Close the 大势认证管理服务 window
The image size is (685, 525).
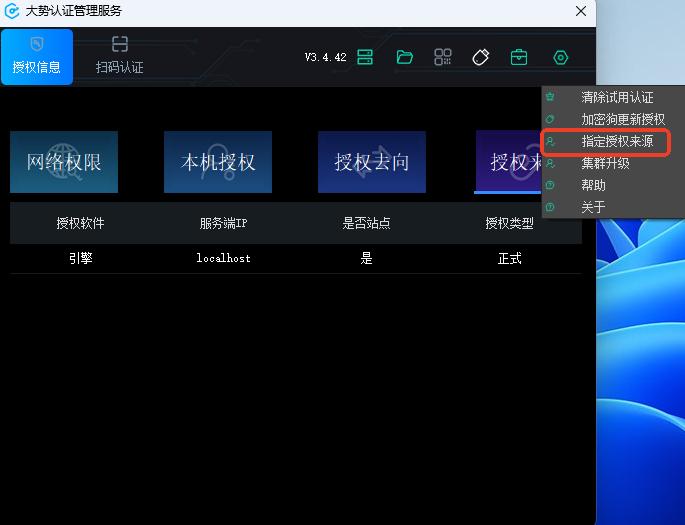coord(581,11)
